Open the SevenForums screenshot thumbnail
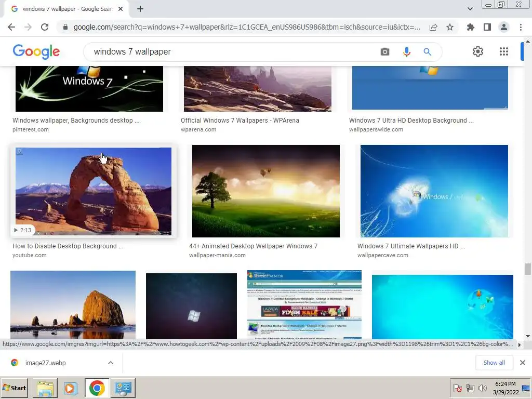The height and width of the screenshot is (399, 532). (304, 304)
